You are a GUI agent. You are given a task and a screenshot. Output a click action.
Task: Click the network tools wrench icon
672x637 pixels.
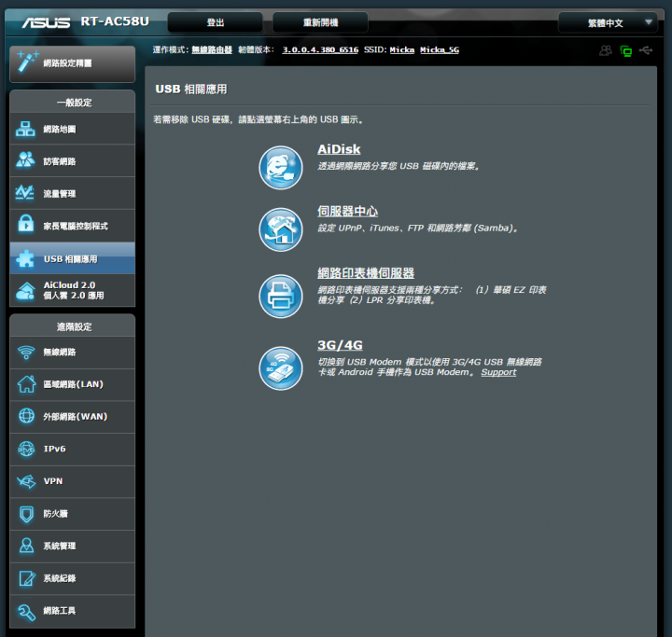tap(26, 611)
